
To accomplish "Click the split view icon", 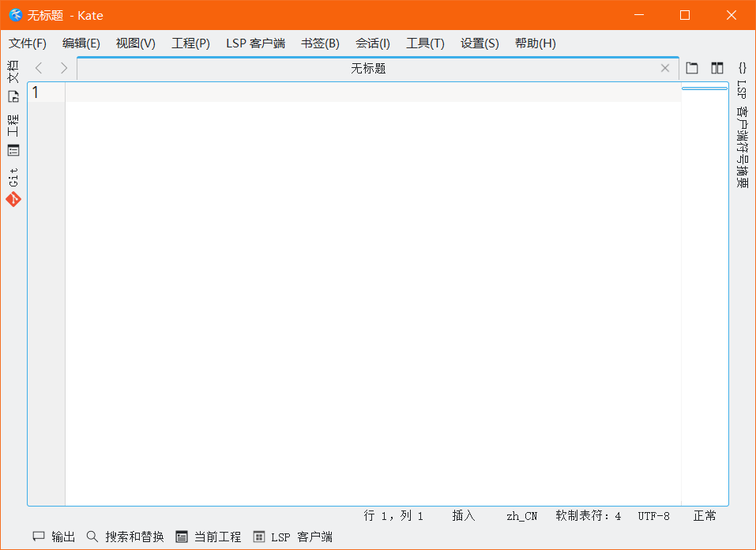I will click(x=717, y=69).
